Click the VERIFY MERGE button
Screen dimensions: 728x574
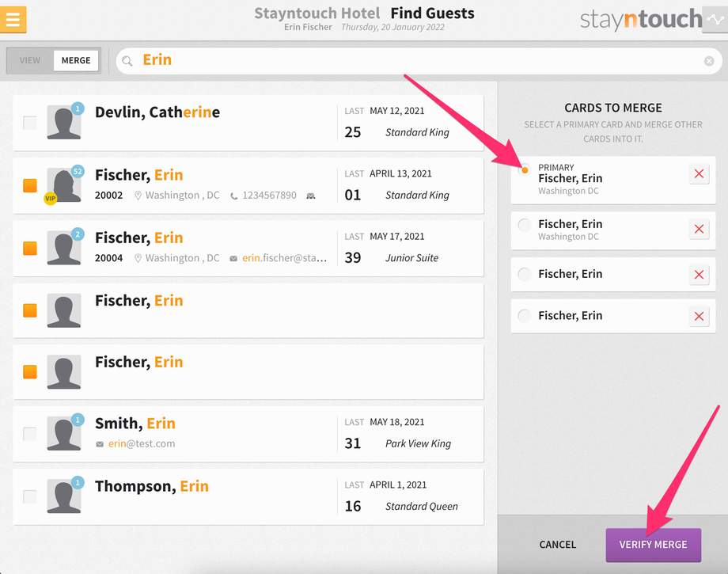654,545
